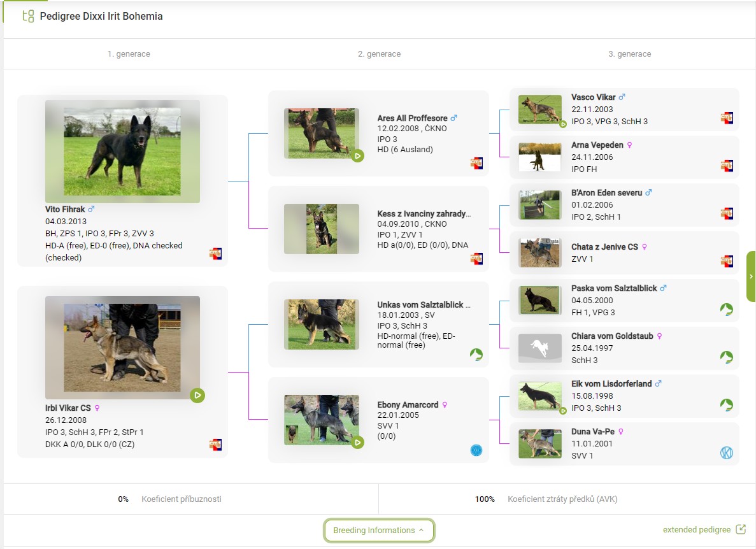Open B'Aron Eden severu name link

607,192
